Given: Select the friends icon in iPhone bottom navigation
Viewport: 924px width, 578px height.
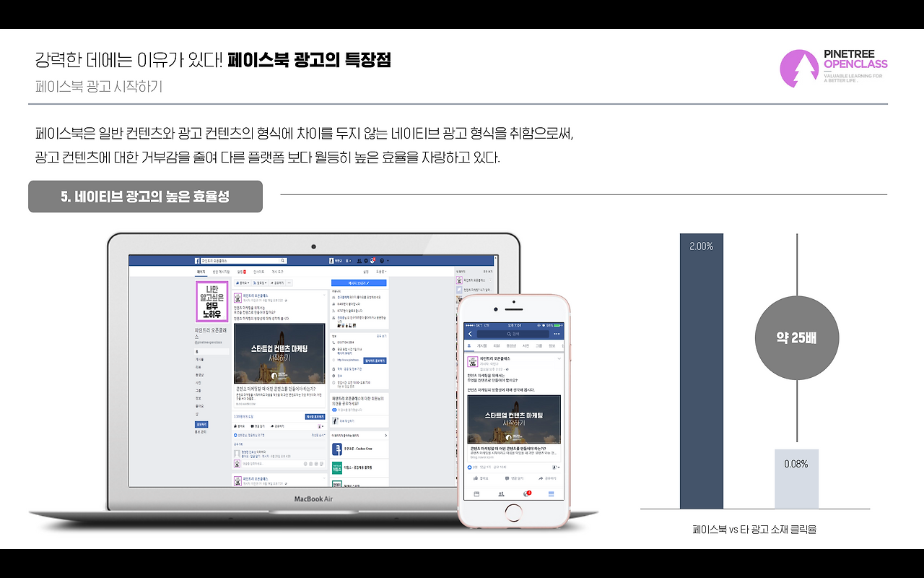Looking at the screenshot, I should pyautogui.click(x=500, y=494).
